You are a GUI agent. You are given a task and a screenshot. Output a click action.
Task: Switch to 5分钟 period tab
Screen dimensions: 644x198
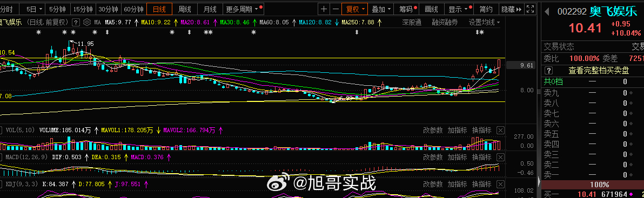tap(57, 9)
